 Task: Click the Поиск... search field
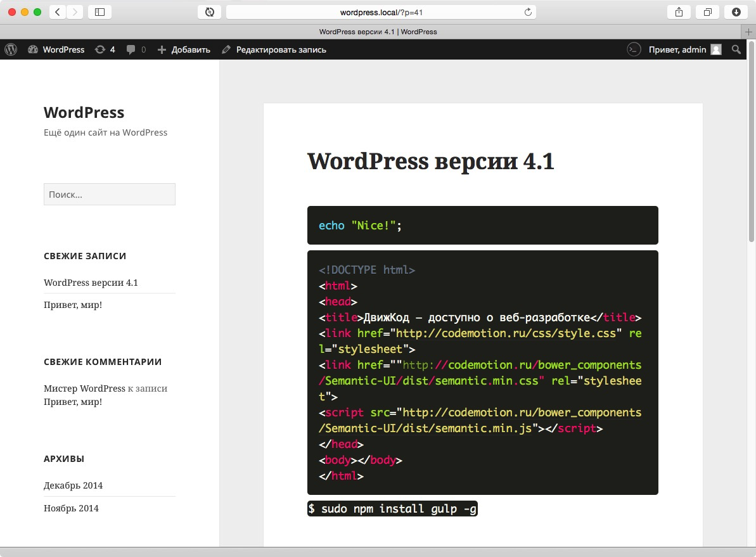coord(109,194)
